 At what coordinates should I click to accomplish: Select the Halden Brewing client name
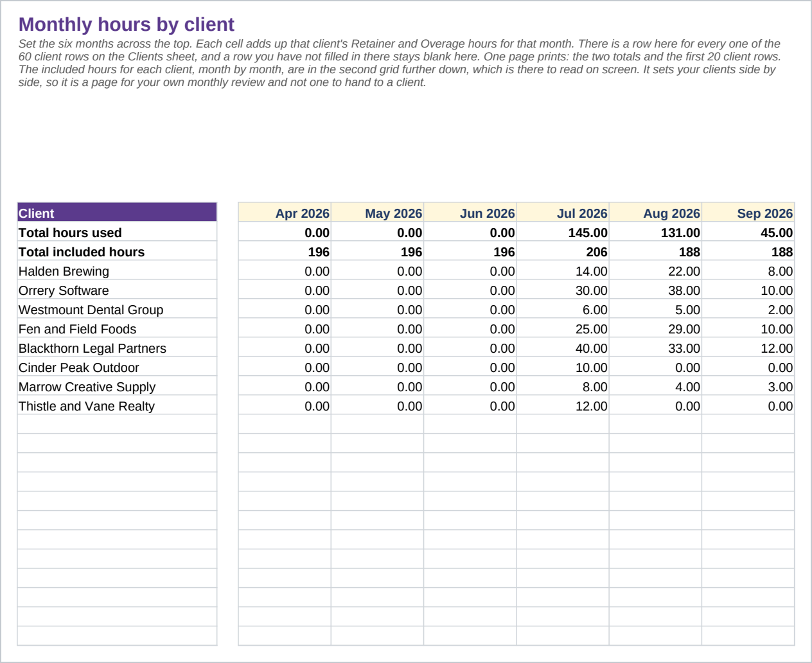coord(117,270)
